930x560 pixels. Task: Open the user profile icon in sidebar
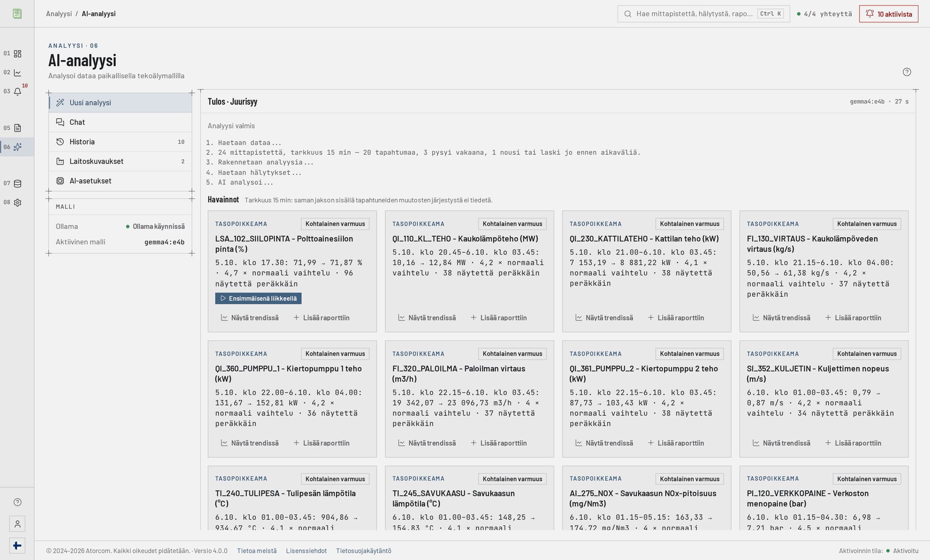(17, 524)
